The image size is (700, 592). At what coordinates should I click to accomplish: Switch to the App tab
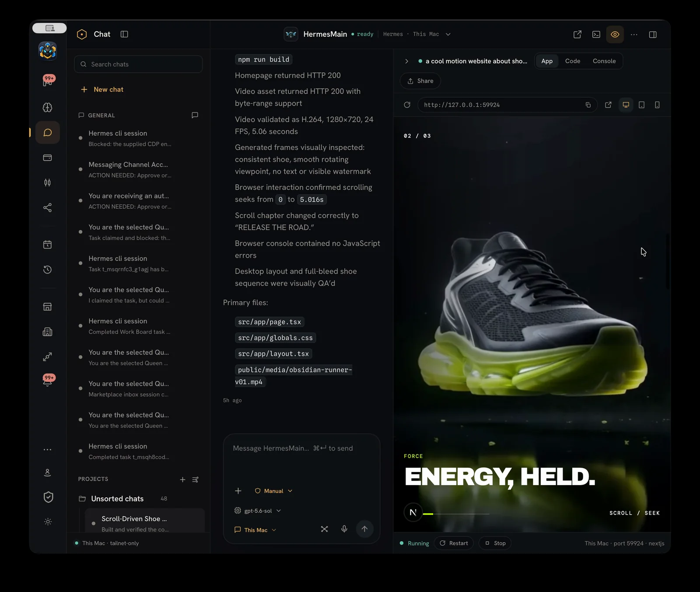547,61
